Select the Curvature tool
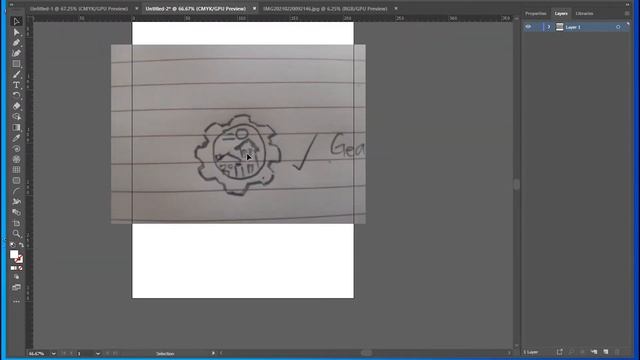The image size is (640, 360). coord(16,53)
